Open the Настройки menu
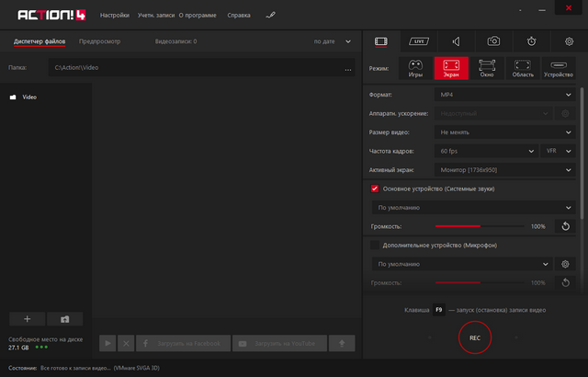Viewport: 588px width, 377px height. coord(114,16)
